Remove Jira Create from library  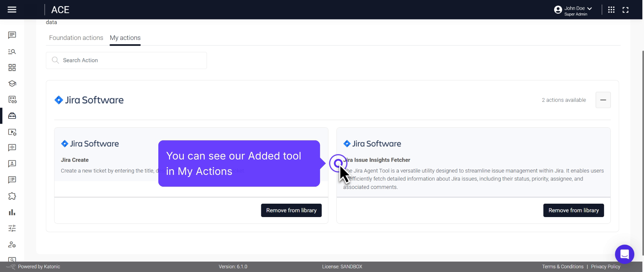[291, 210]
